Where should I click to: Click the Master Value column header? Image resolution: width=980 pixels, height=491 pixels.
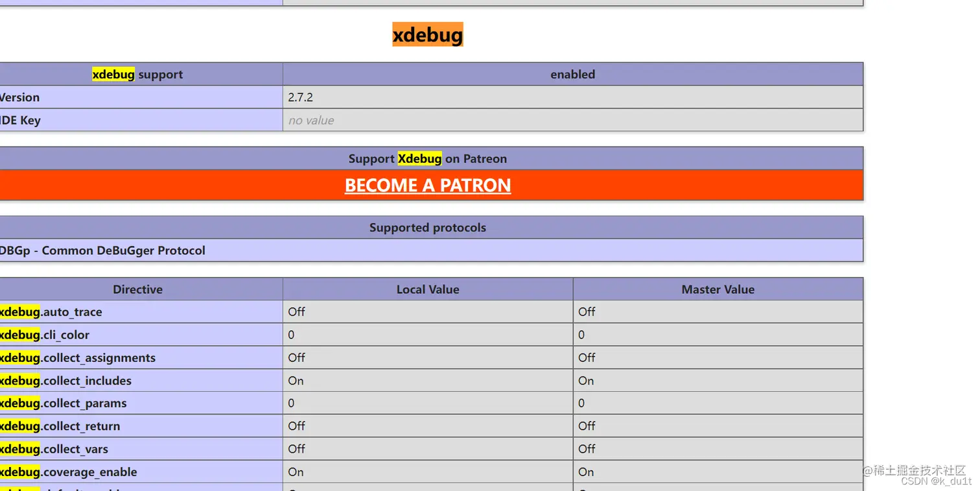(718, 289)
